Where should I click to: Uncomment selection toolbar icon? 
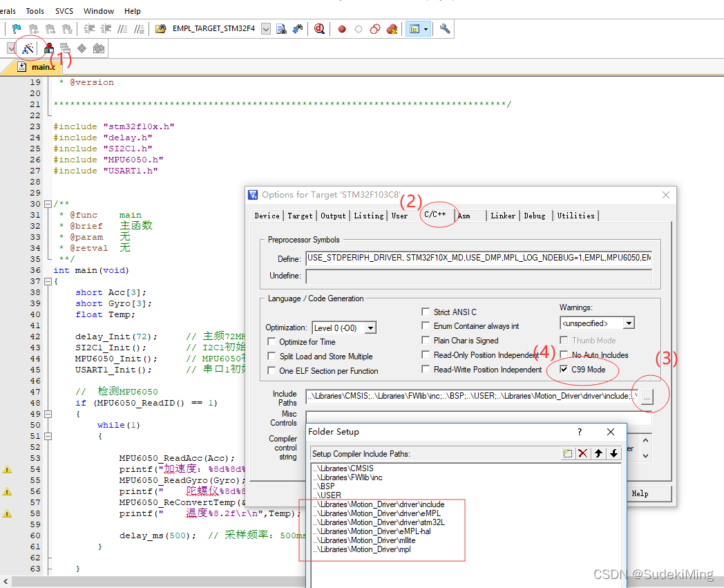click(x=139, y=29)
